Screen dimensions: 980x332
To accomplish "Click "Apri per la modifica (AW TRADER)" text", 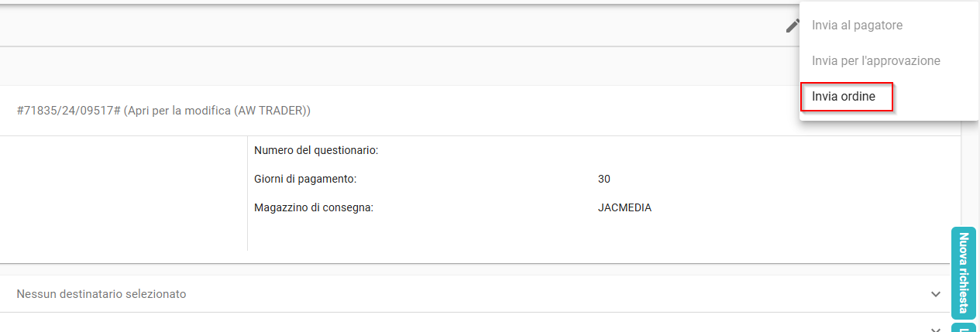I will [217, 111].
